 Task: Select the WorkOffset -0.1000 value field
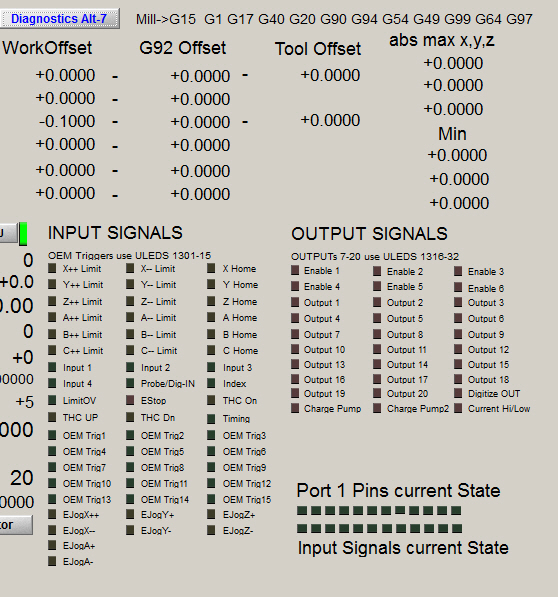(x=67, y=121)
